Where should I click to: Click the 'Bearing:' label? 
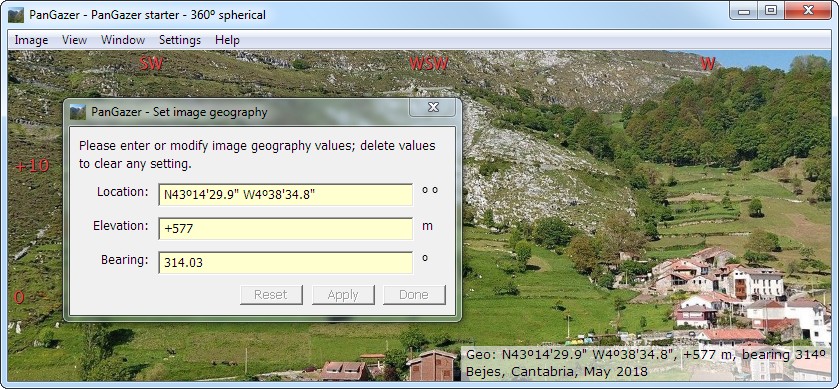[x=125, y=260]
